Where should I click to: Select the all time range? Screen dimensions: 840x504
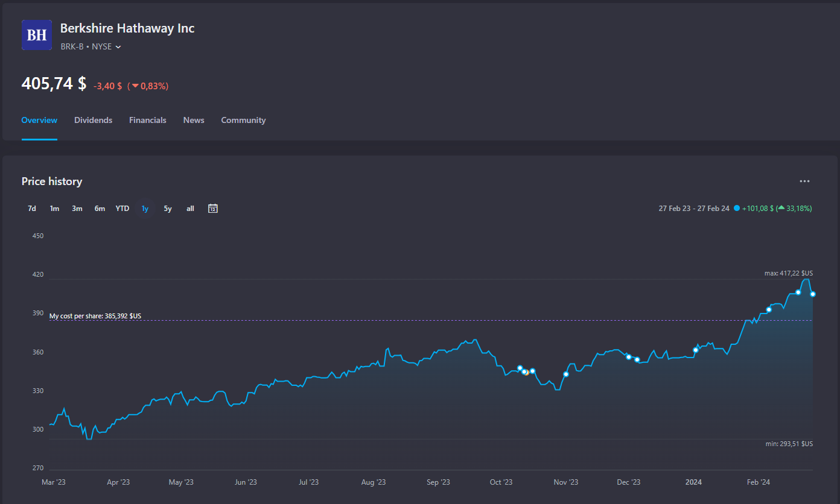pos(190,209)
